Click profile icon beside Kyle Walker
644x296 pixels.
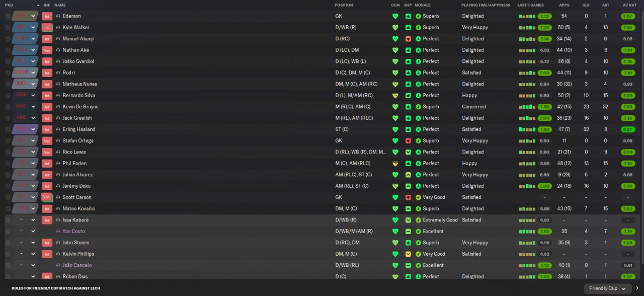[58, 28]
